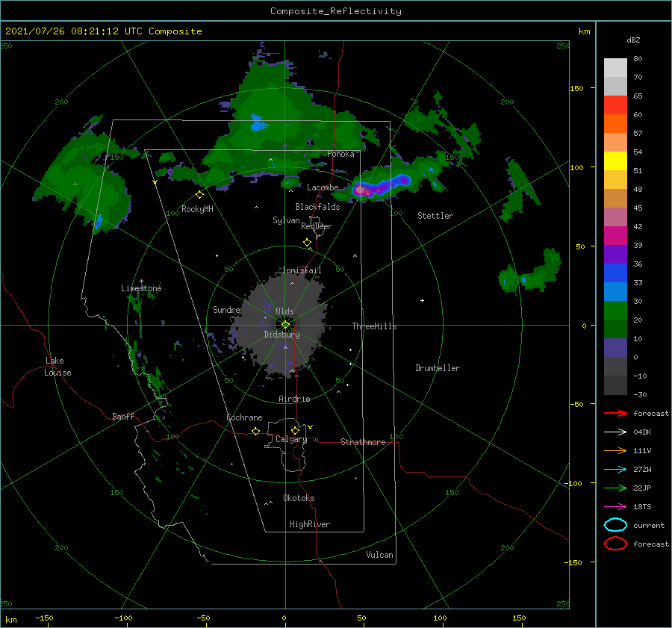The width and height of the screenshot is (672, 628).
Task: Click the HighRiver label
Action: pos(310,524)
